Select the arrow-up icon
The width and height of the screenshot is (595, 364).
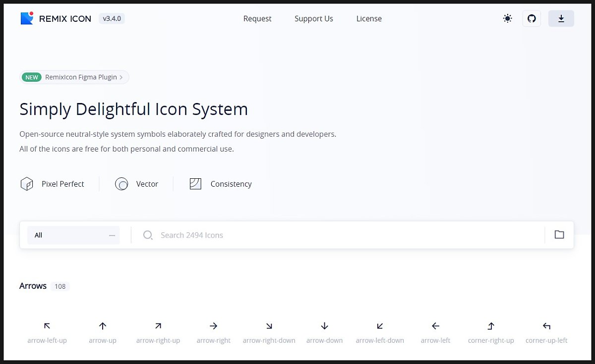coord(103,326)
